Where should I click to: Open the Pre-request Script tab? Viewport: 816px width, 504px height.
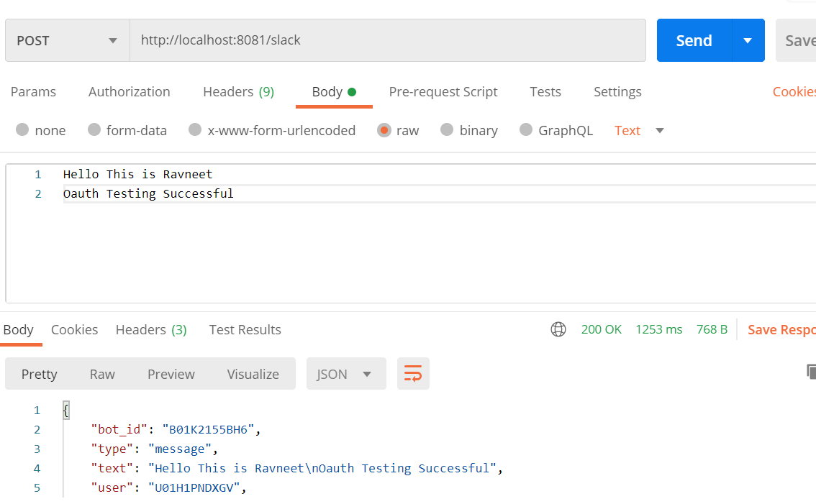[443, 91]
